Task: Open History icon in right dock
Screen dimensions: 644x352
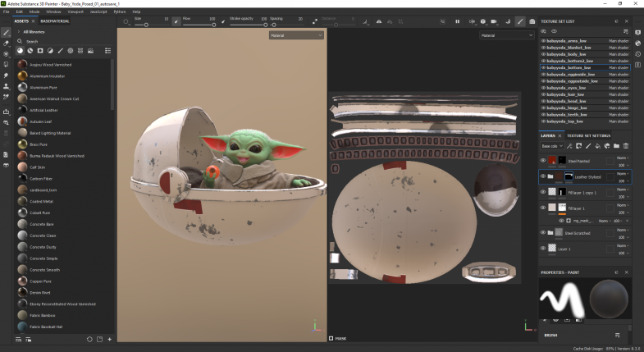Action: pyautogui.click(x=637, y=54)
